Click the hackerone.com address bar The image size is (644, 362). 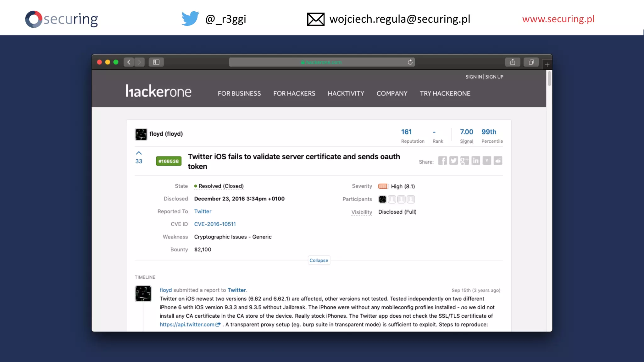322,62
